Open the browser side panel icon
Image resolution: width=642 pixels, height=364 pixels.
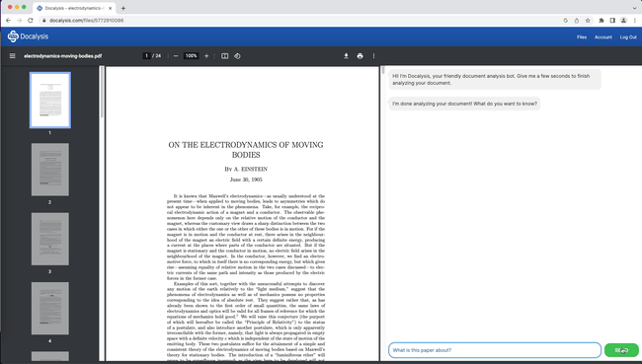point(612,20)
